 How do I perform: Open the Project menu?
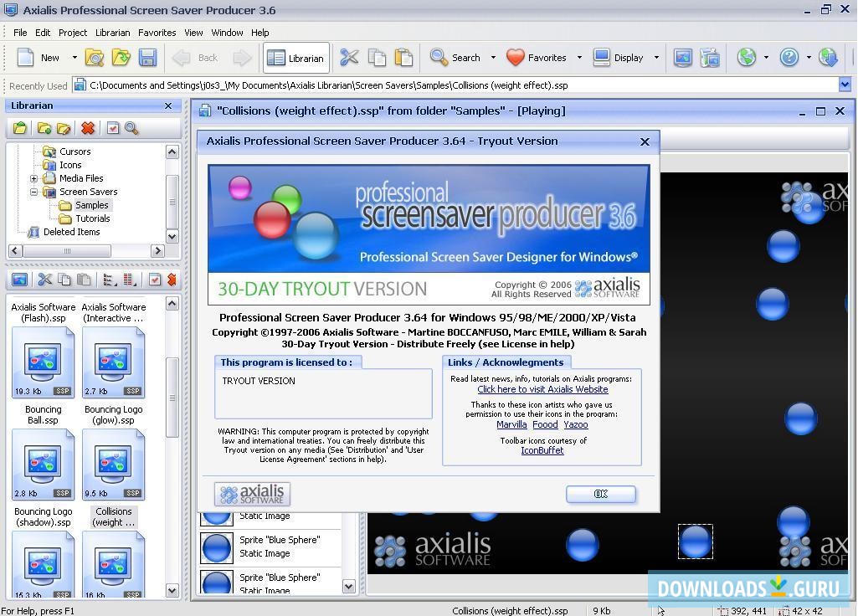pyautogui.click(x=72, y=33)
